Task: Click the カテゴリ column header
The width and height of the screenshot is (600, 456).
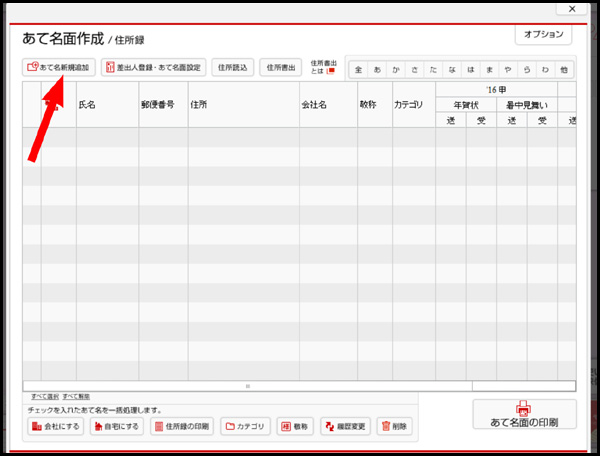Action: [x=414, y=104]
